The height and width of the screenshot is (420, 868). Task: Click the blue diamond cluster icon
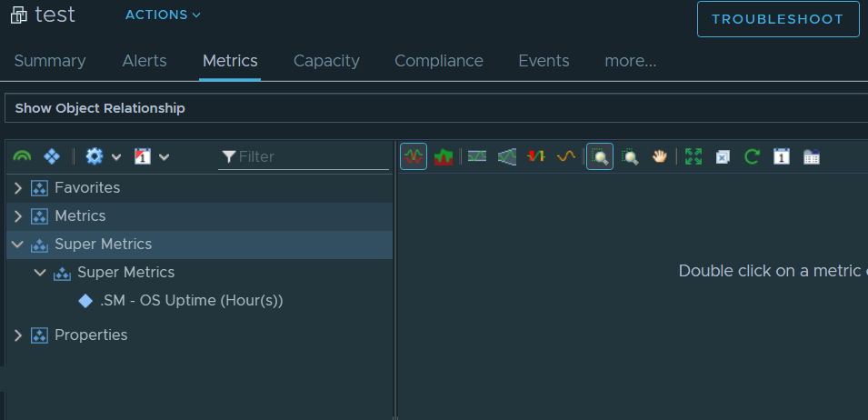pos(52,156)
